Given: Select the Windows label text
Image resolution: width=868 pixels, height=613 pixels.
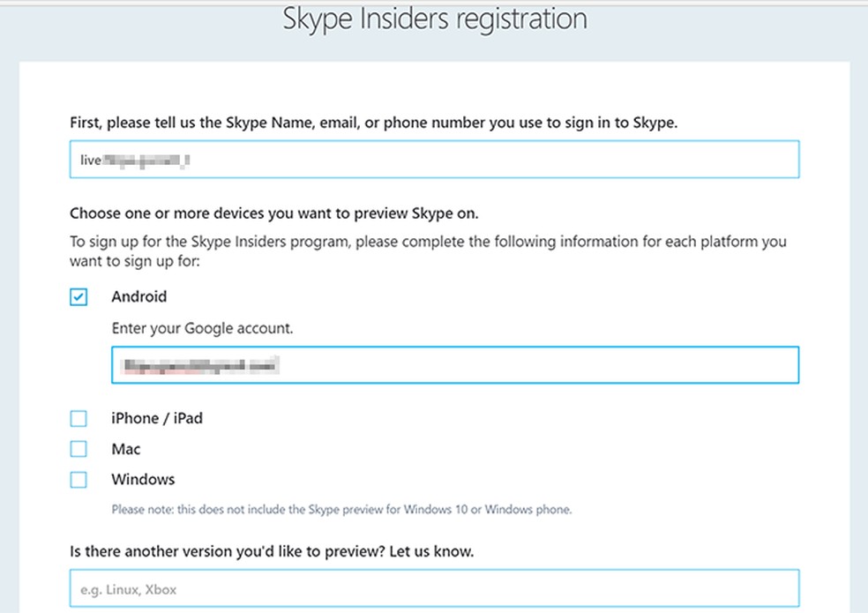Looking at the screenshot, I should point(142,480).
